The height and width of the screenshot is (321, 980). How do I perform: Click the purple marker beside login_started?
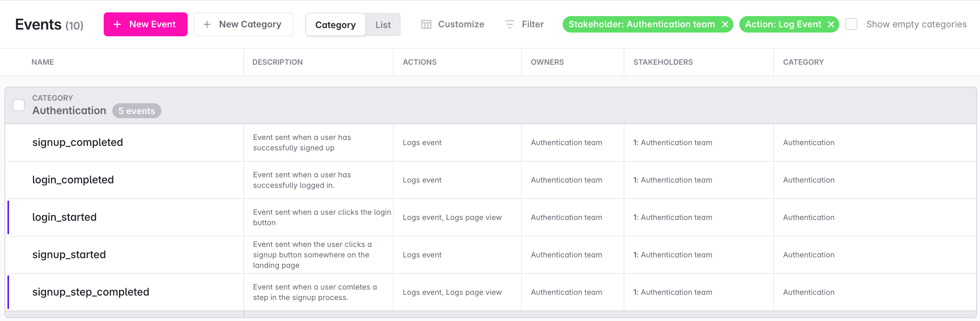[x=8, y=217]
